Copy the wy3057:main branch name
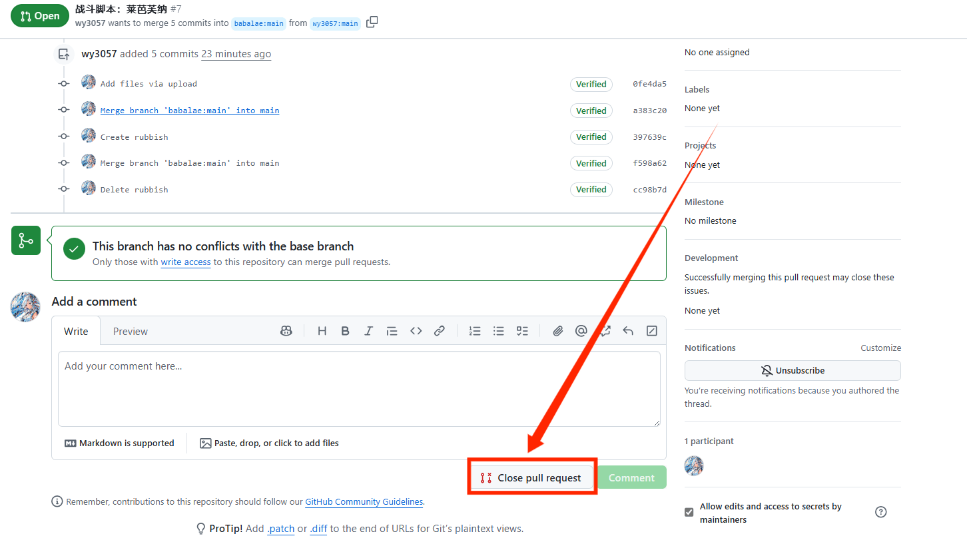Viewport: 967px width, 560px height. click(372, 22)
